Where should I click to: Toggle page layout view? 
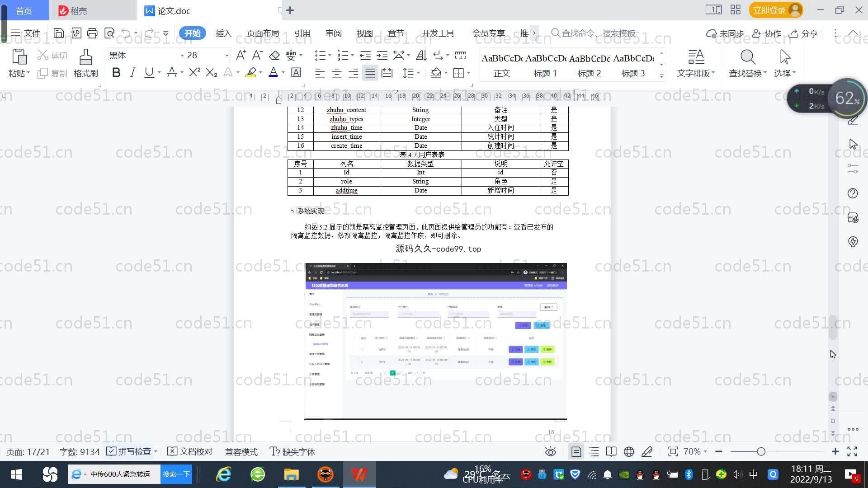[576, 451]
